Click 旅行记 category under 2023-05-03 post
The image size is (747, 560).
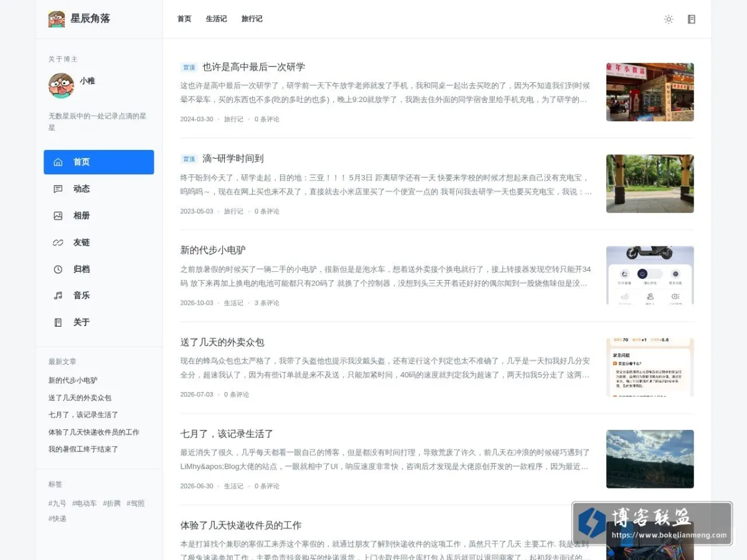click(x=233, y=212)
